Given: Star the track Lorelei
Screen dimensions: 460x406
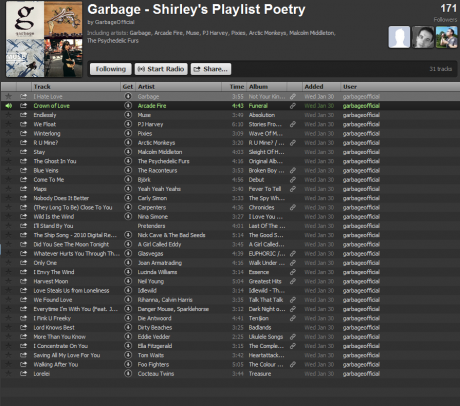Looking at the screenshot, I should (9, 373).
